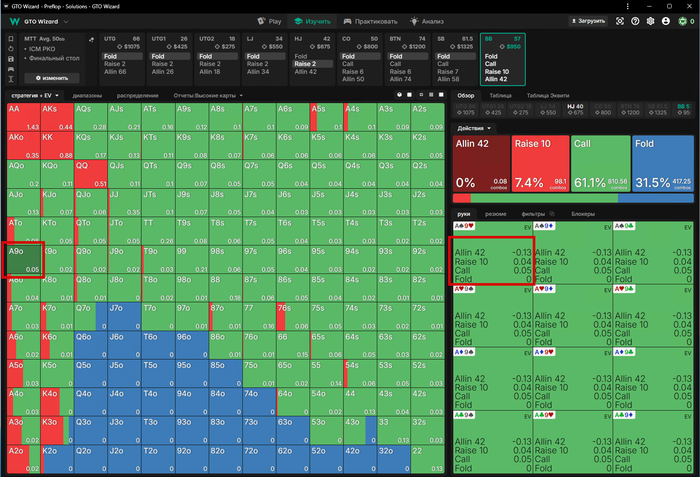
Task: Click the green badge icon showing 0
Action: tap(682, 21)
